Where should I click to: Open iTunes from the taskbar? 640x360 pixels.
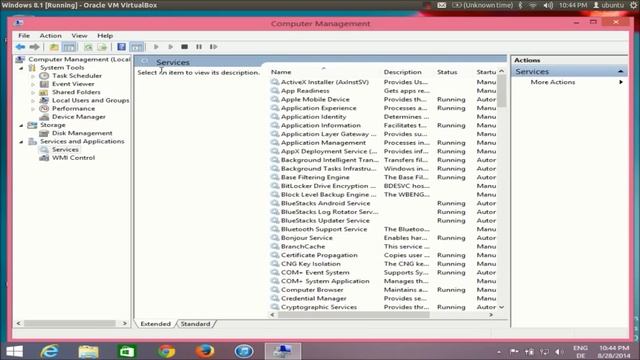pyautogui.click(x=244, y=351)
